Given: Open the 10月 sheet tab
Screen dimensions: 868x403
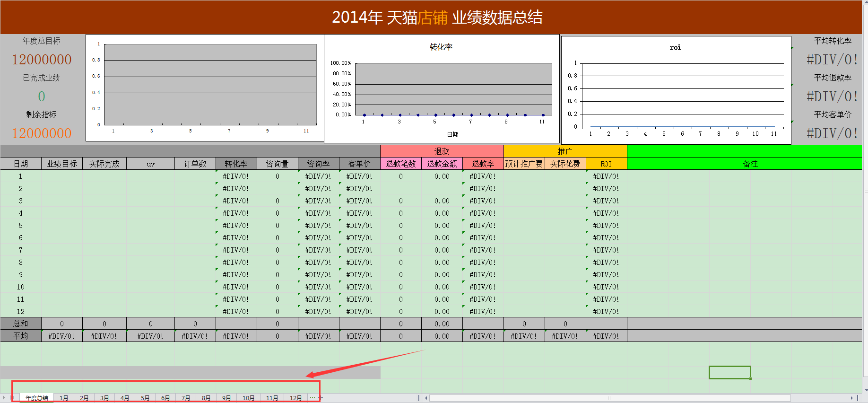Looking at the screenshot, I should (249, 398).
